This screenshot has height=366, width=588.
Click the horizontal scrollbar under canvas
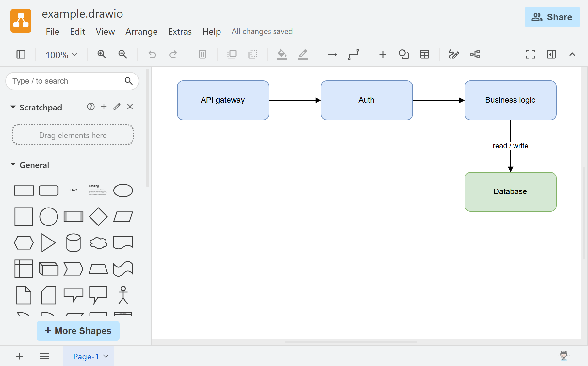coord(351,342)
